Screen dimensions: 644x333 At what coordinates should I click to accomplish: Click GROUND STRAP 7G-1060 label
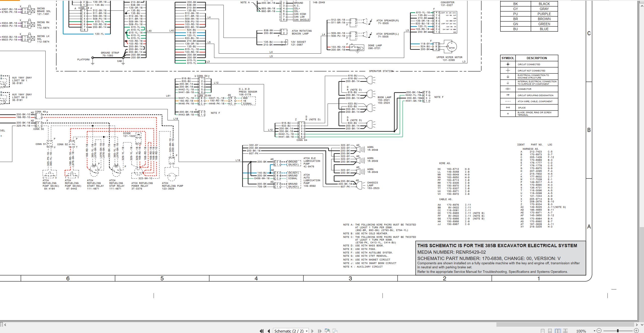pyautogui.click(x=110, y=54)
